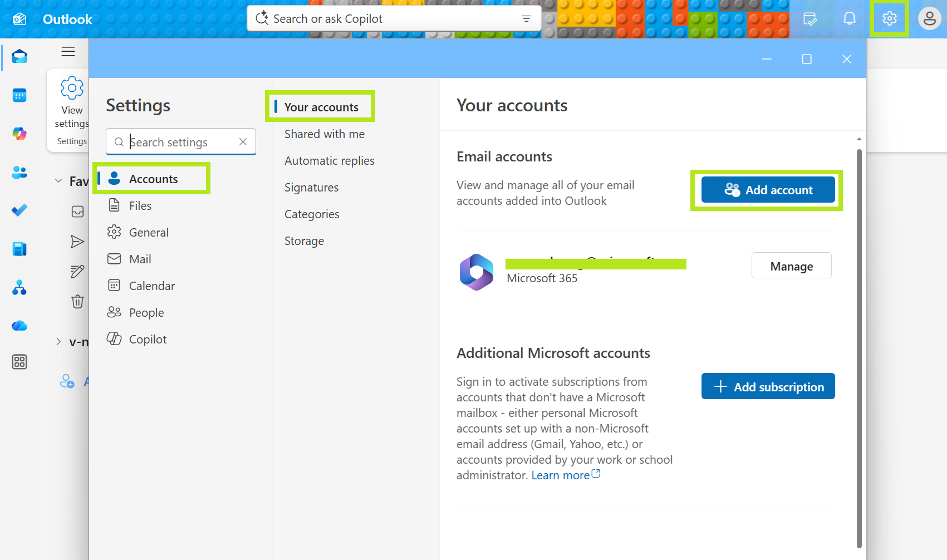This screenshot has height=560, width=947.
Task: Open the Sent Items arrow icon
Action: [77, 241]
